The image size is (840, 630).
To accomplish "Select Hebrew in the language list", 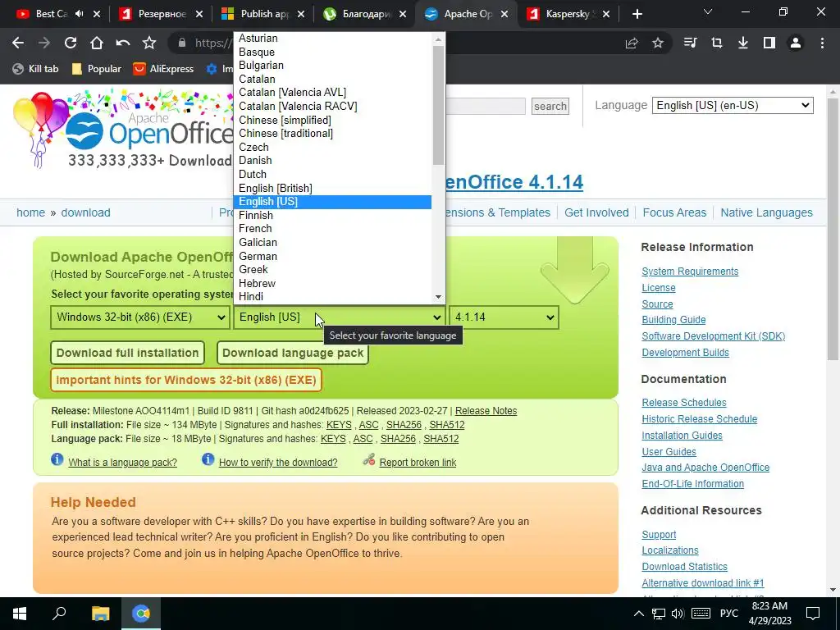I will click(332, 283).
